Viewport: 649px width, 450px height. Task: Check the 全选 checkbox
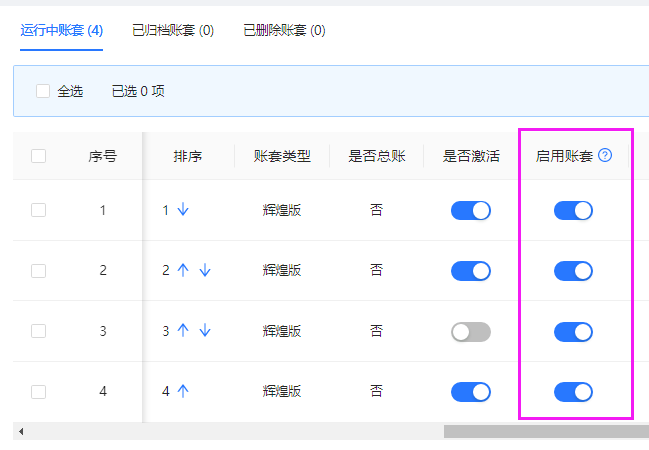pyautogui.click(x=43, y=91)
